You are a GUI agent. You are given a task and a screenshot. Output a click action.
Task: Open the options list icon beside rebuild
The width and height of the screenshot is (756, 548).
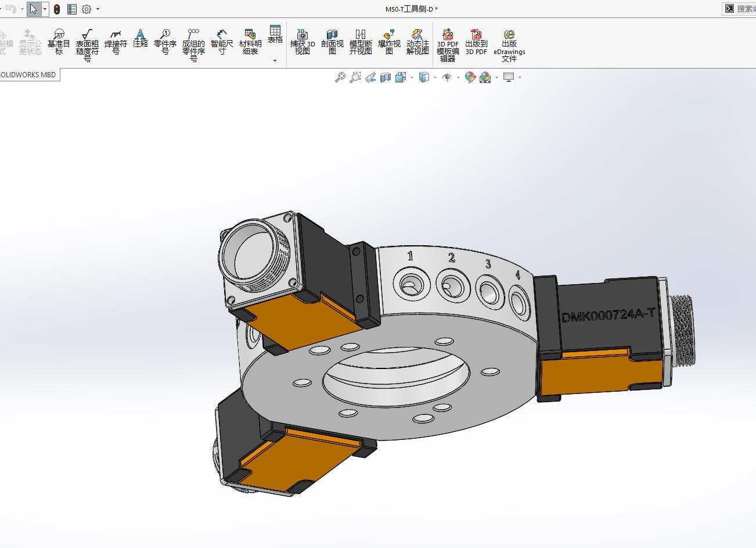point(72,9)
